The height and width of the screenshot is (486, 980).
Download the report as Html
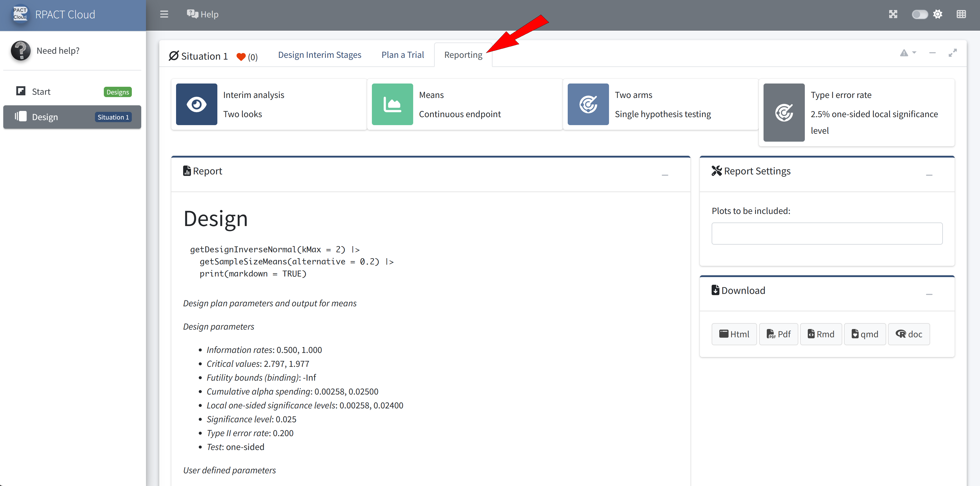coord(734,334)
